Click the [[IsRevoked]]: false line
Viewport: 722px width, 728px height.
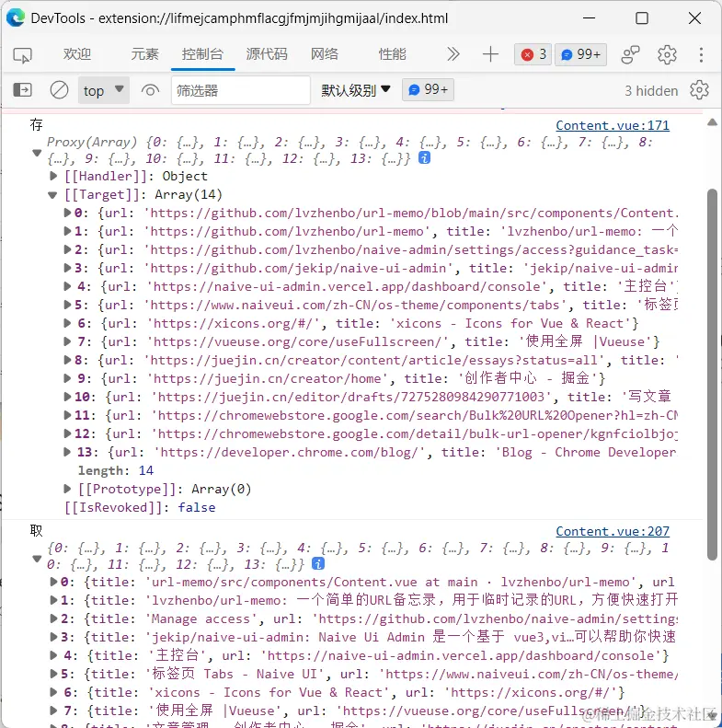(140, 507)
